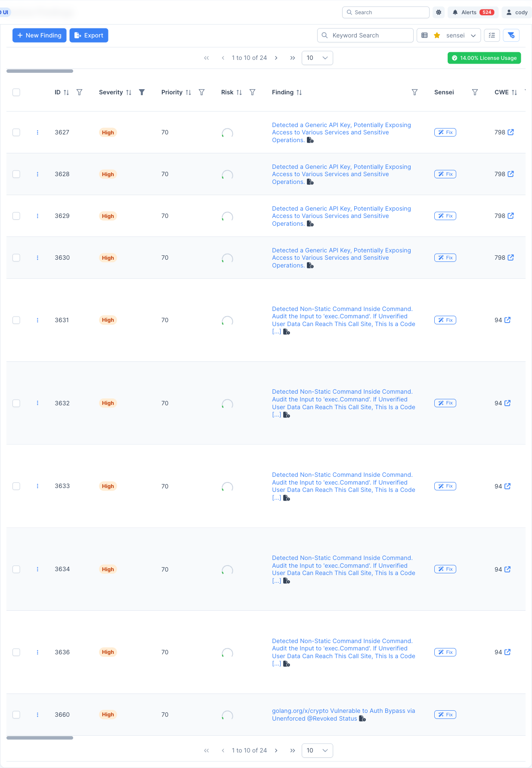Click the New Finding button
Screen dimensions: 532x768
coord(39,35)
